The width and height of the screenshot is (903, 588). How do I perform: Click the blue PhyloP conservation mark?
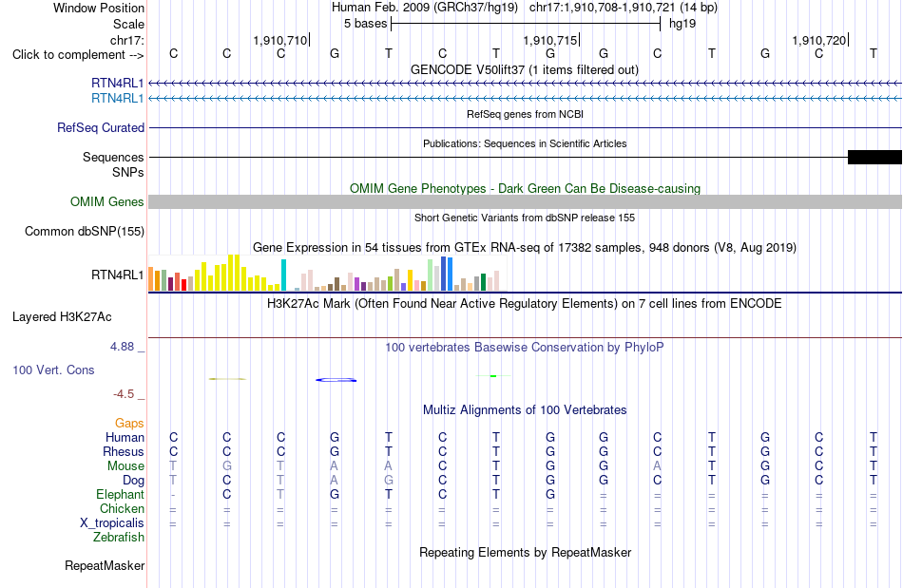coord(336,380)
